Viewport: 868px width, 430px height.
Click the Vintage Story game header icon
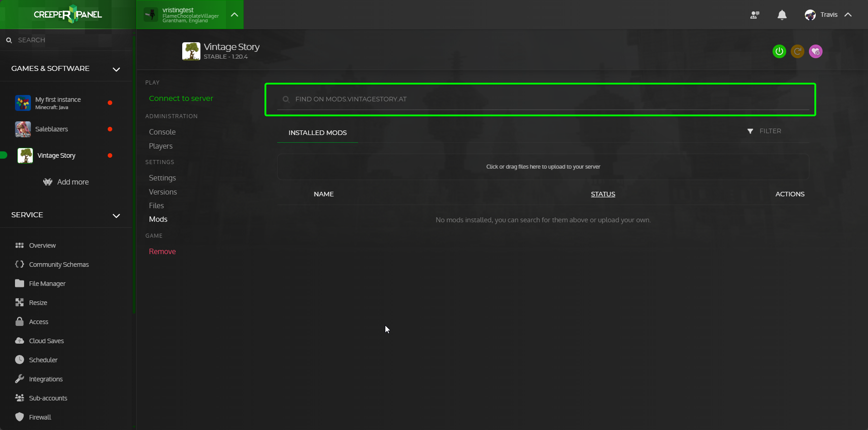pos(191,51)
